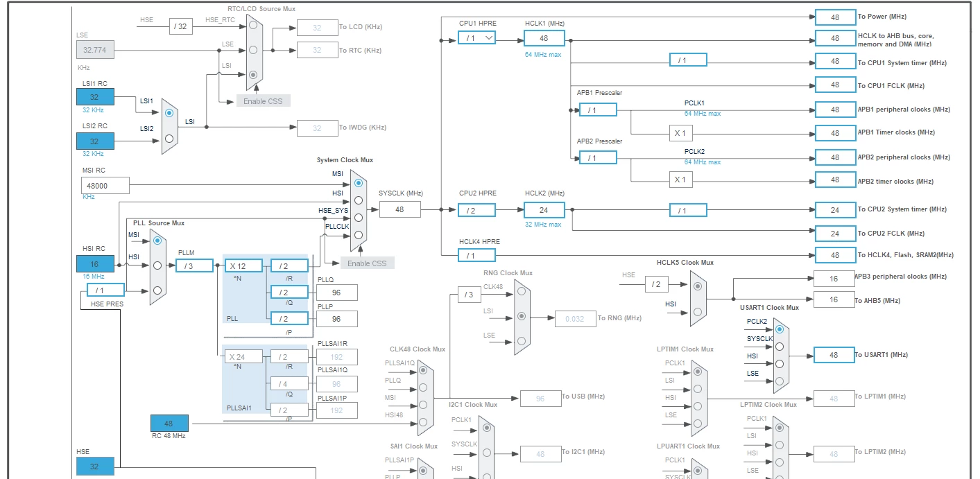Click Enable CSS under RTC/LCD Source Mux
This screenshot has width=980, height=479.
click(263, 101)
